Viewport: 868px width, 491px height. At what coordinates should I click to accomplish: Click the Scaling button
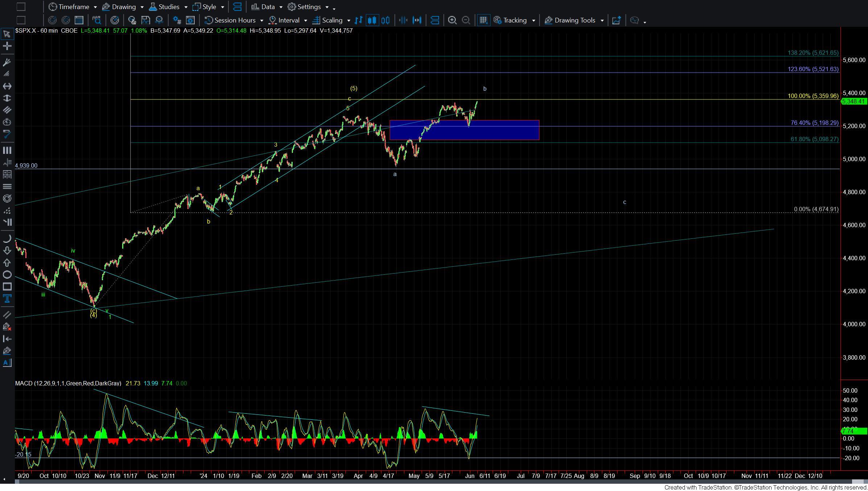coord(331,20)
